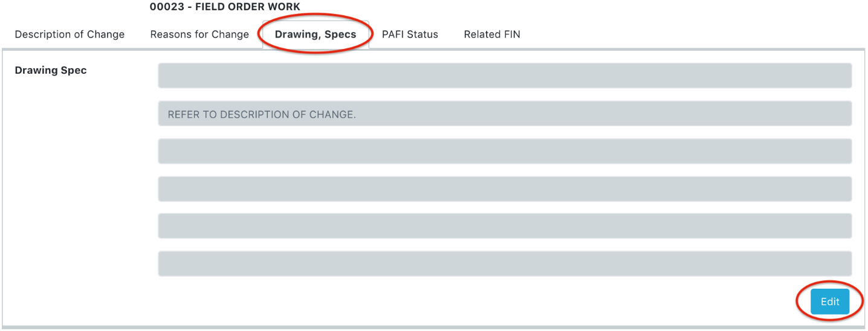Open the PAFI Status tab
The width and height of the screenshot is (868, 331).
pos(410,34)
